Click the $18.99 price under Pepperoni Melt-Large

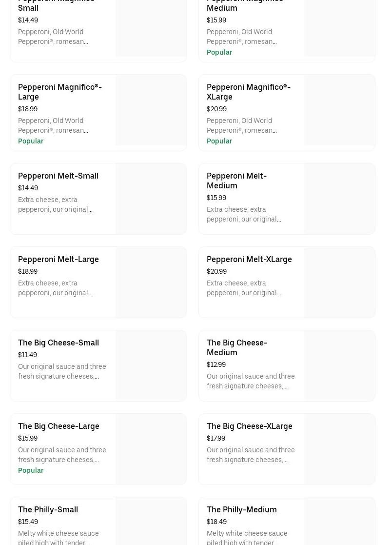tap(28, 271)
